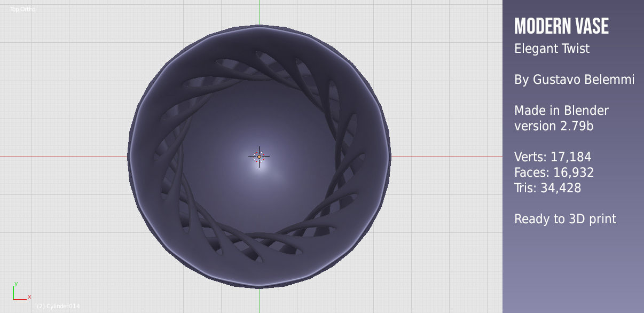Click the 'Ready to 3D print' text
This screenshot has width=644, height=313.
point(565,219)
